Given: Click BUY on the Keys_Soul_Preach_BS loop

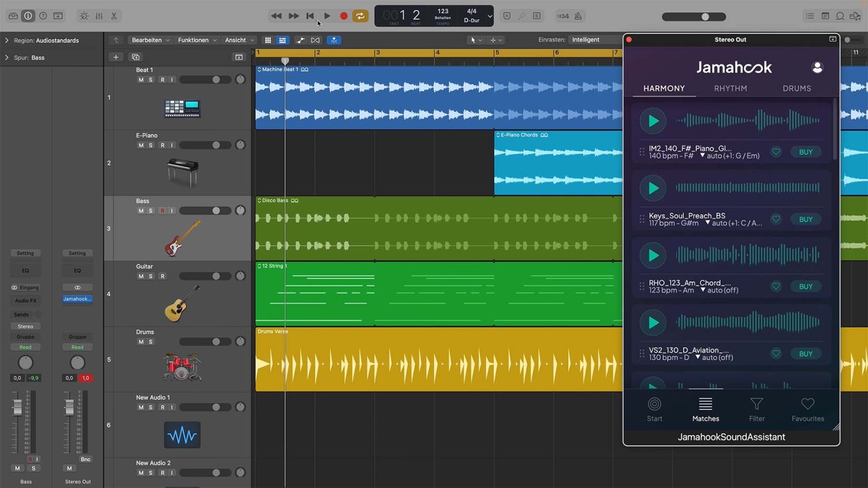Looking at the screenshot, I should pos(805,219).
